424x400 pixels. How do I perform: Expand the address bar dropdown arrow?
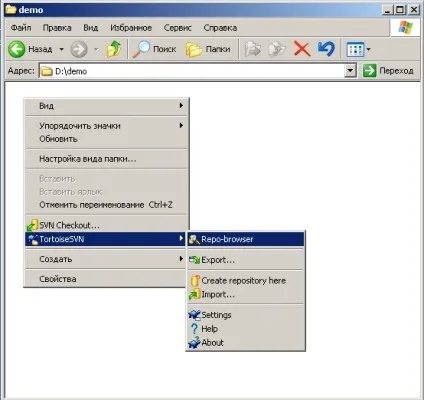coord(350,71)
